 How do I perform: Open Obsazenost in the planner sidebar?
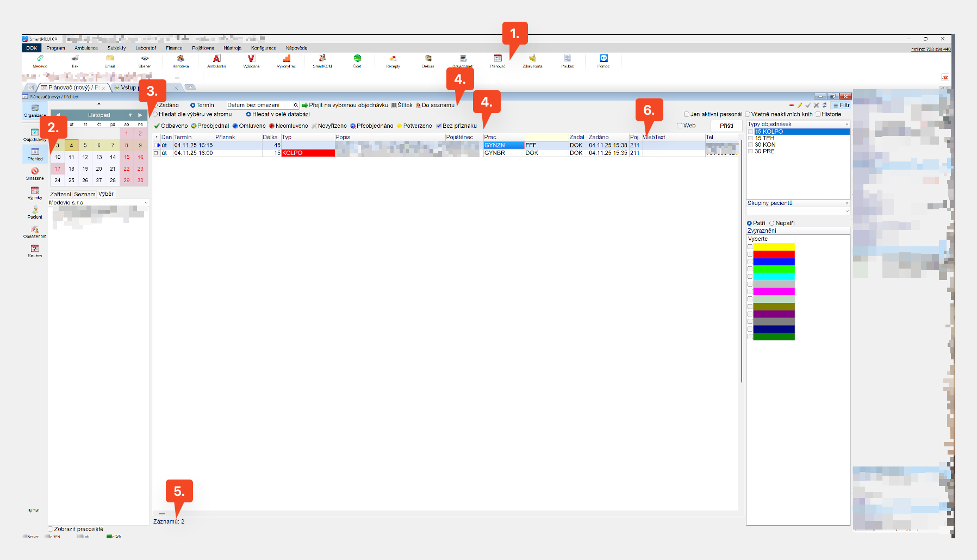coord(35,232)
